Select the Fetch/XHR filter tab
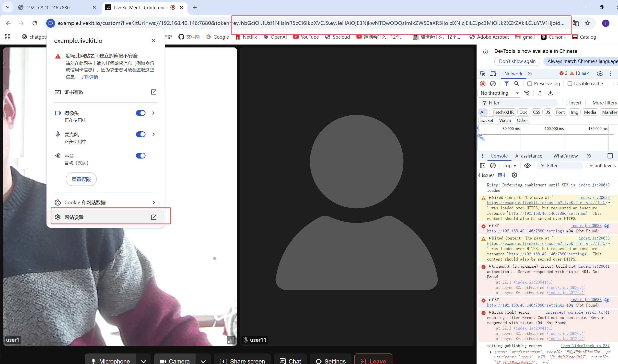The image size is (618, 364). [503, 112]
